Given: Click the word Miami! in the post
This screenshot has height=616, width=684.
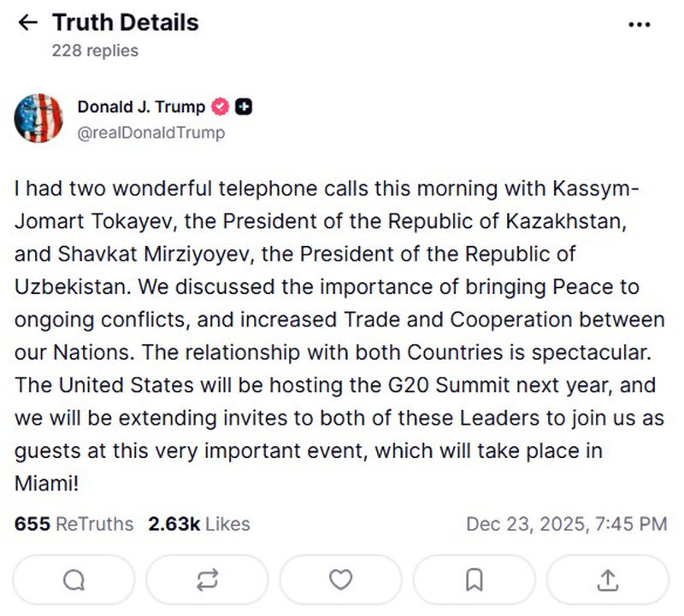Looking at the screenshot, I should 47,484.
